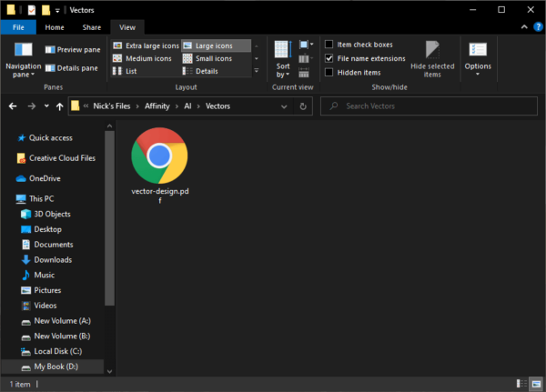
Task: Switch to large thumbnails view in status bar
Action: tap(534, 385)
